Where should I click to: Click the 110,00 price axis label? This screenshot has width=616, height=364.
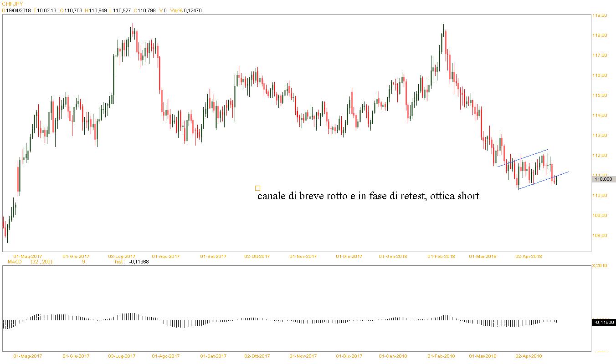(600, 196)
